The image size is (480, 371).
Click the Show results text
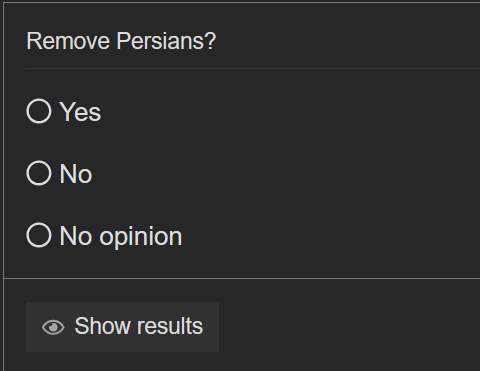tap(139, 326)
